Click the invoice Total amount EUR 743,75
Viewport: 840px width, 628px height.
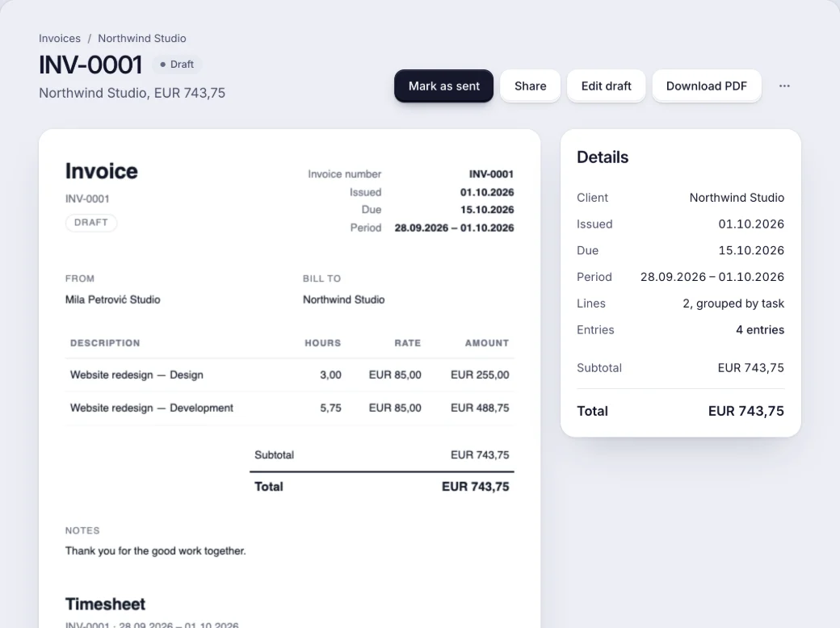point(475,487)
